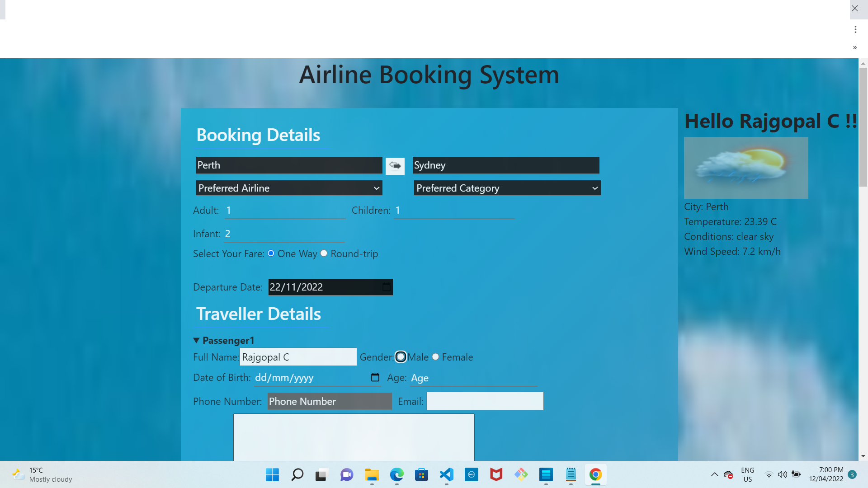Click the Email input field
Image resolution: width=868 pixels, height=488 pixels.
coord(485,401)
